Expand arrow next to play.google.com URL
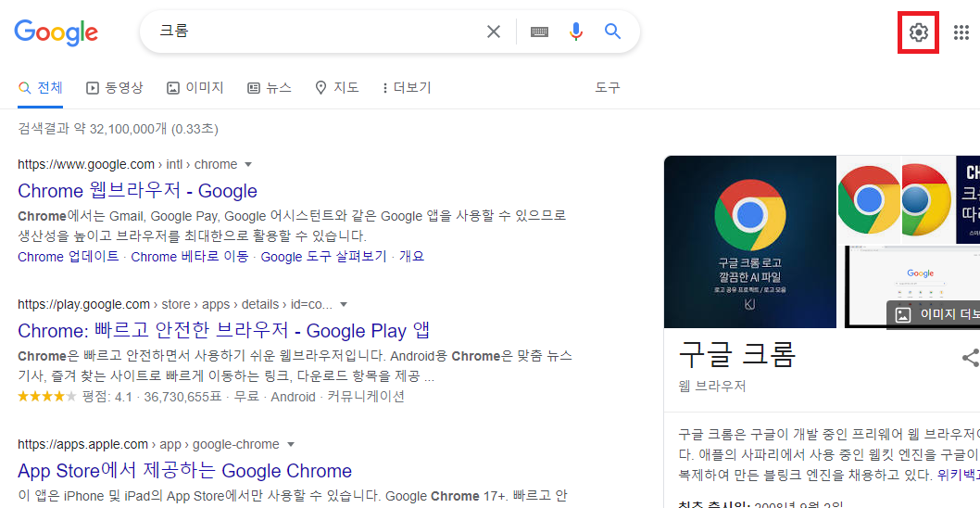This screenshot has width=980, height=508. (343, 305)
